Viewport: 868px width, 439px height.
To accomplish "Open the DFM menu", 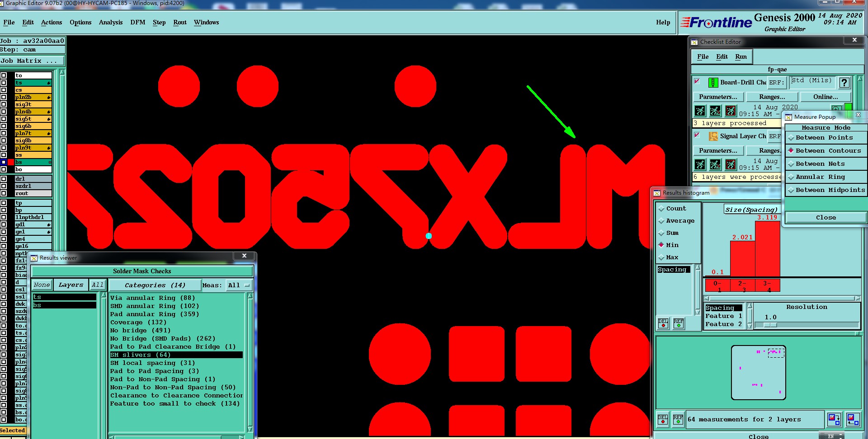I will tap(138, 22).
